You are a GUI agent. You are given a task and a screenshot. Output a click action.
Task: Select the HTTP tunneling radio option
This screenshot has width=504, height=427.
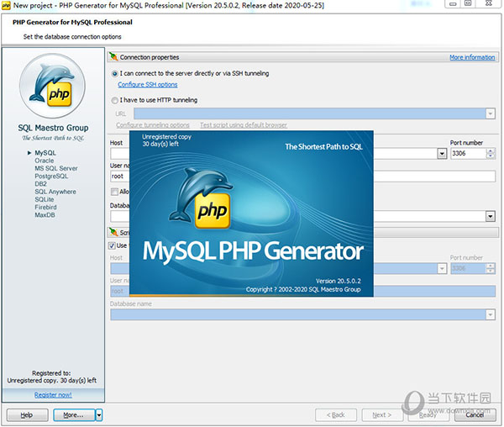(x=115, y=100)
